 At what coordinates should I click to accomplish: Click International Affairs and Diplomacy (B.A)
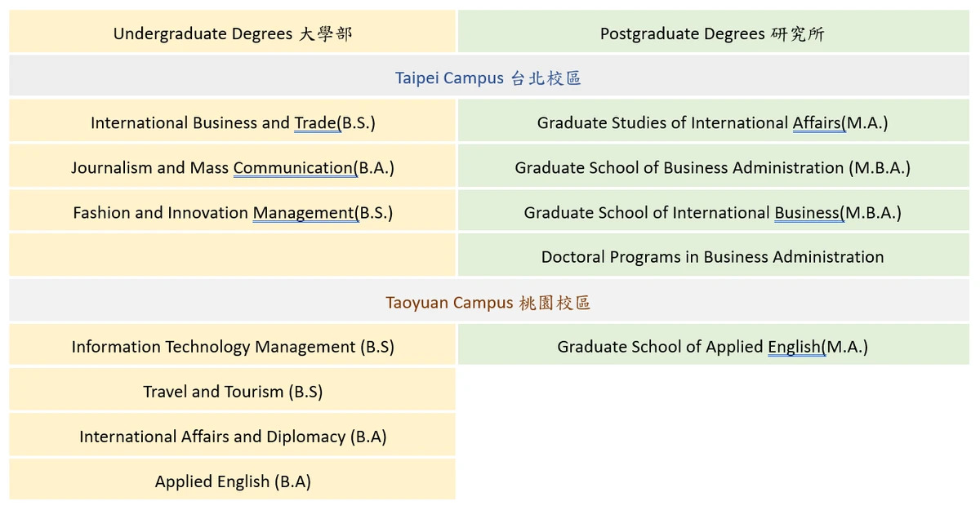tap(233, 436)
